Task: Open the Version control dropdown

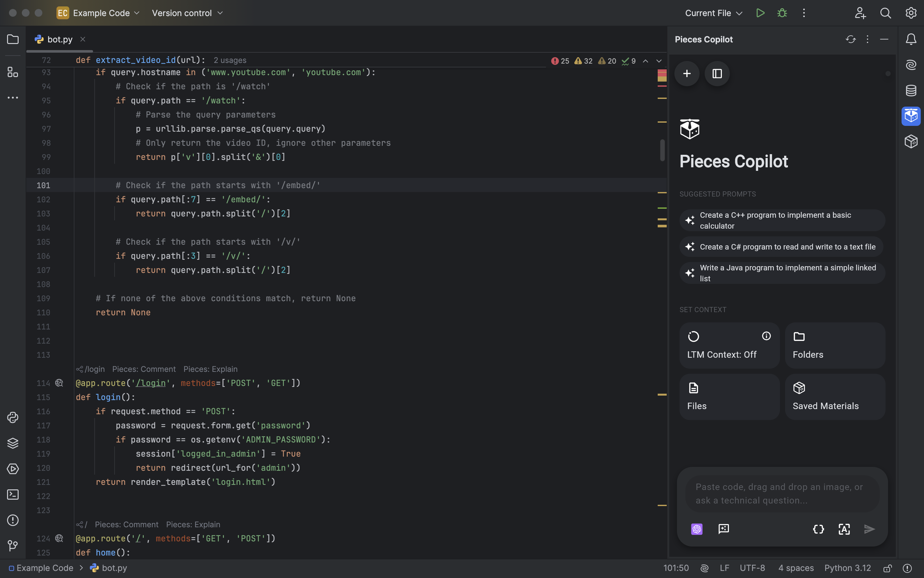Action: coord(187,13)
